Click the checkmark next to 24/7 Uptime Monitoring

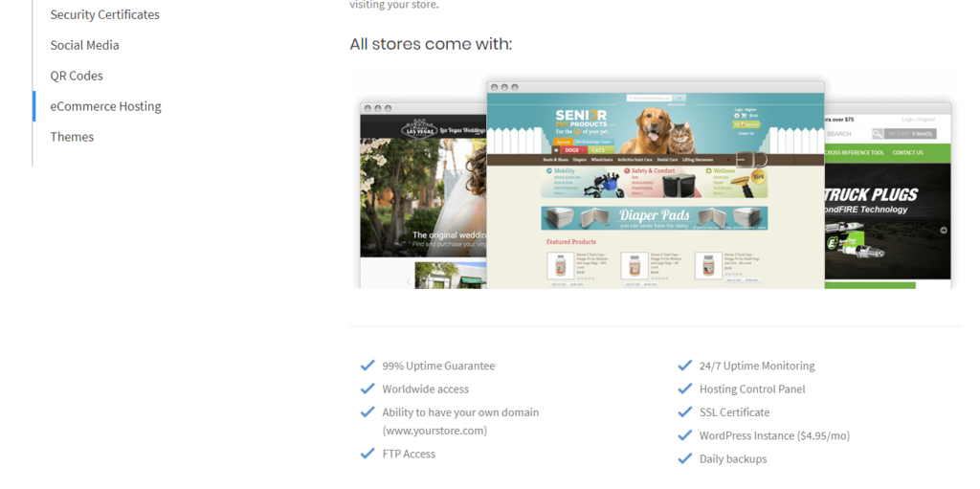685,366
